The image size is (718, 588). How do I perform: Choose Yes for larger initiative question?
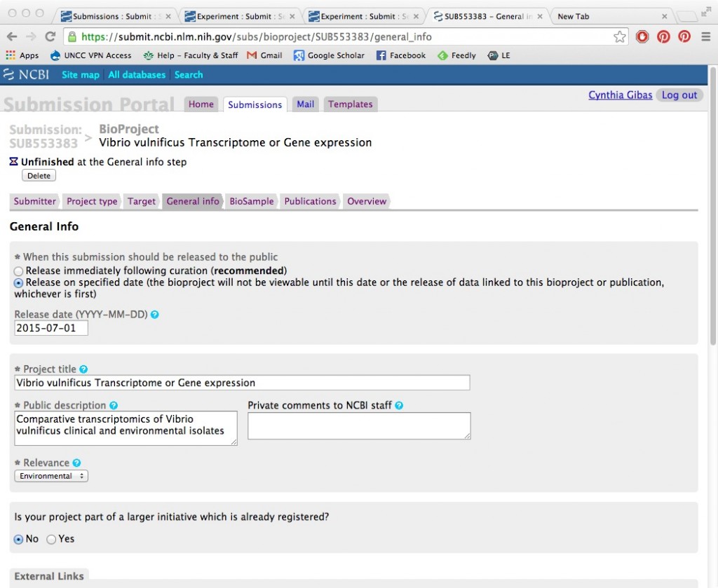[x=51, y=540]
